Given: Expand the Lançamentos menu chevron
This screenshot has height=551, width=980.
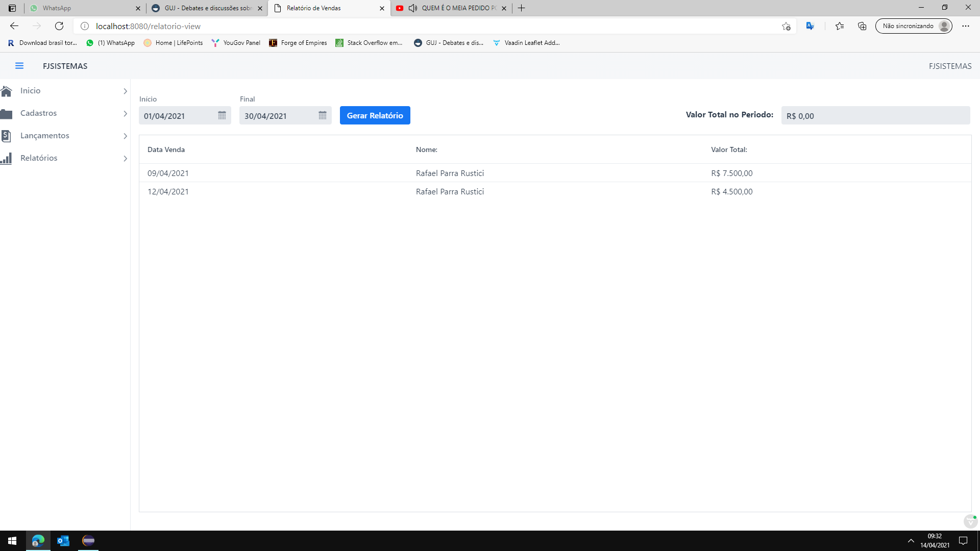Looking at the screenshot, I should (x=125, y=136).
